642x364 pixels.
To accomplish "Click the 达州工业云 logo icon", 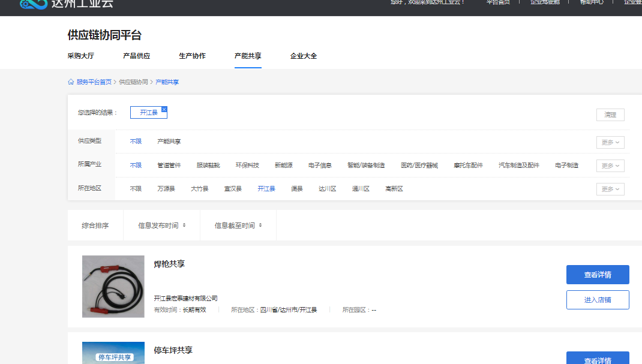I will click(32, 4).
